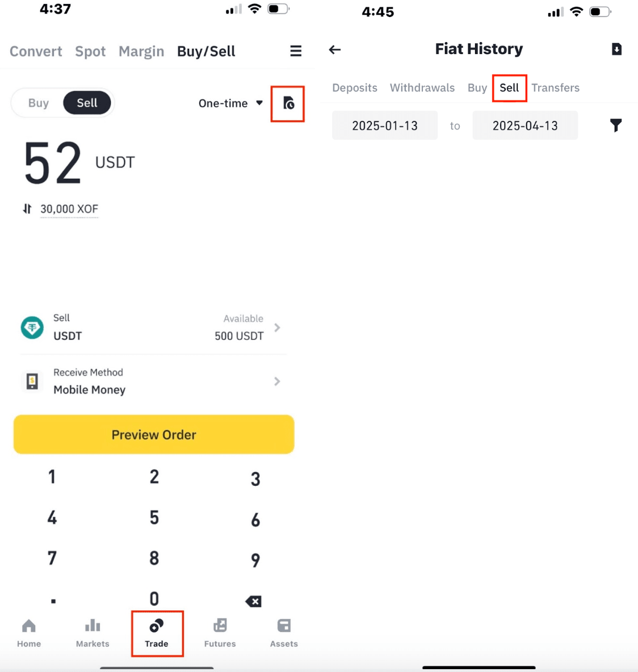Open the hamburger menu icon
This screenshot has width=638, height=672.
click(296, 51)
